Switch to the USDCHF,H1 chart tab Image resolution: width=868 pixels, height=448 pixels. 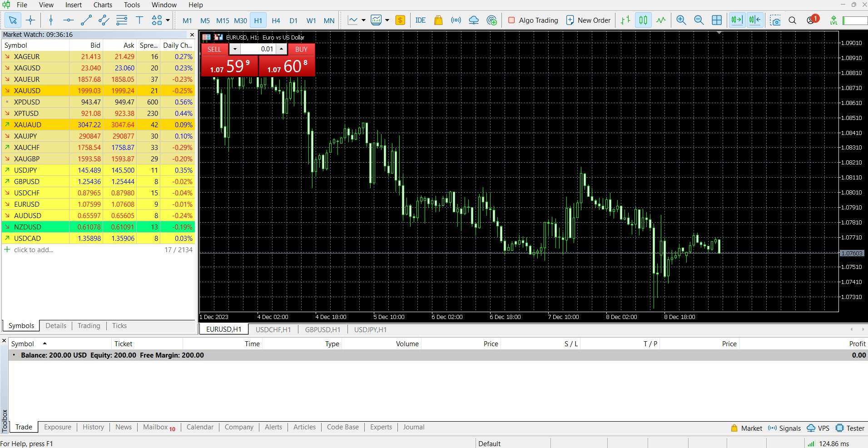pos(273,329)
